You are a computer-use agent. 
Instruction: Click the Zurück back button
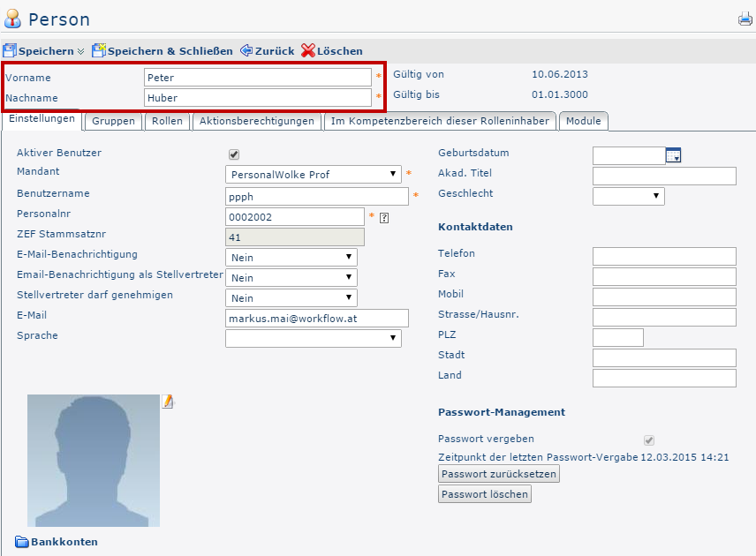[267, 51]
